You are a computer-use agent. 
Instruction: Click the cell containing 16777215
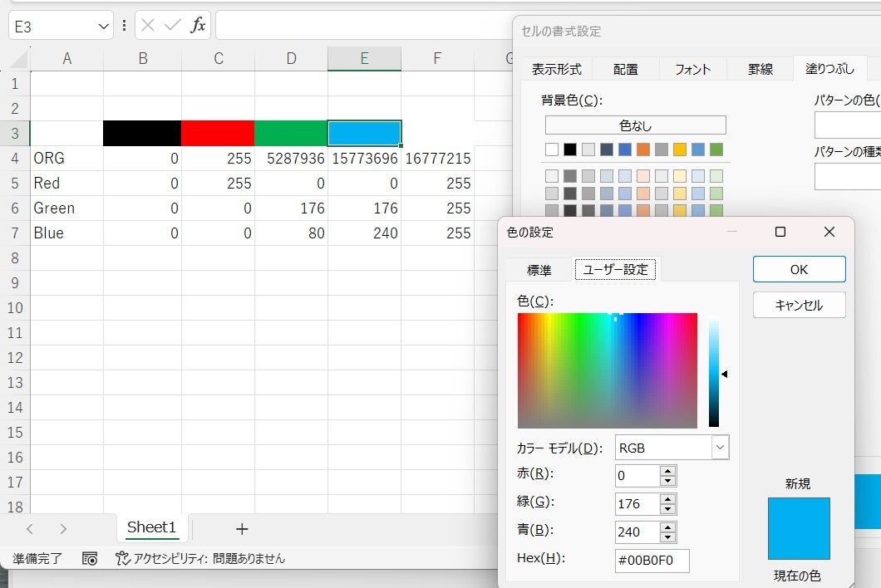(x=438, y=159)
